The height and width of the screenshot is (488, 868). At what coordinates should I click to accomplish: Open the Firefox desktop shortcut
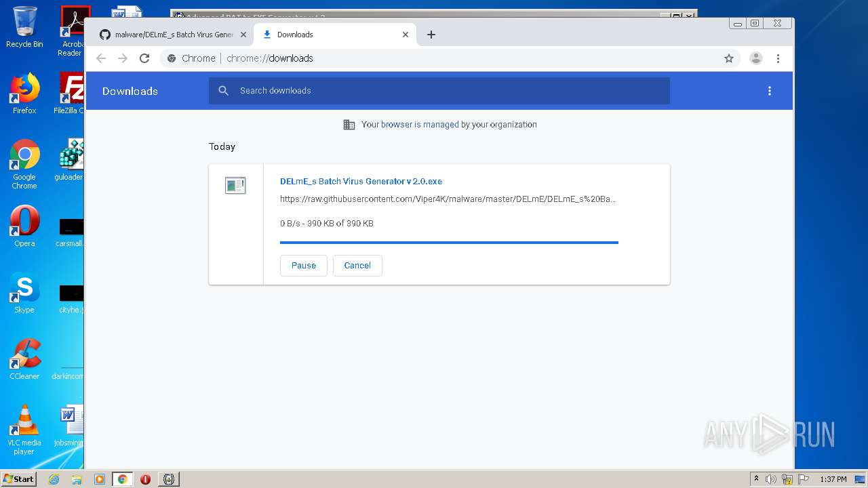click(x=24, y=94)
